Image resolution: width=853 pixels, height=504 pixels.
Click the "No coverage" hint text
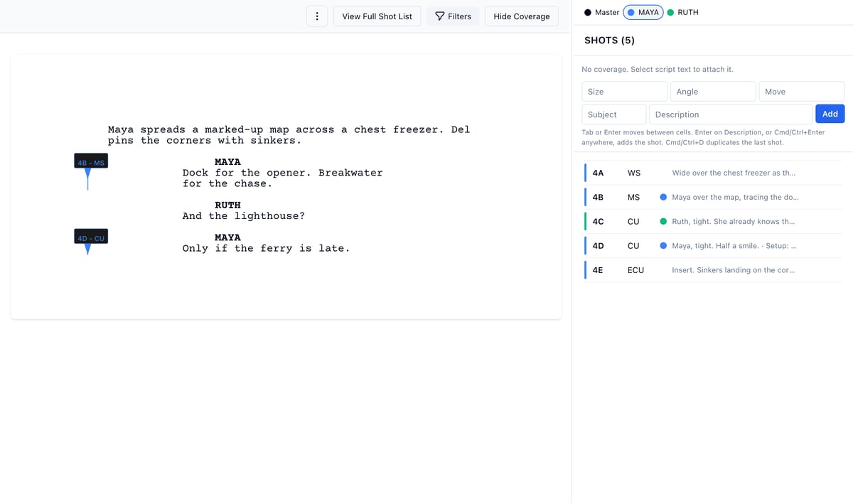[x=658, y=69]
